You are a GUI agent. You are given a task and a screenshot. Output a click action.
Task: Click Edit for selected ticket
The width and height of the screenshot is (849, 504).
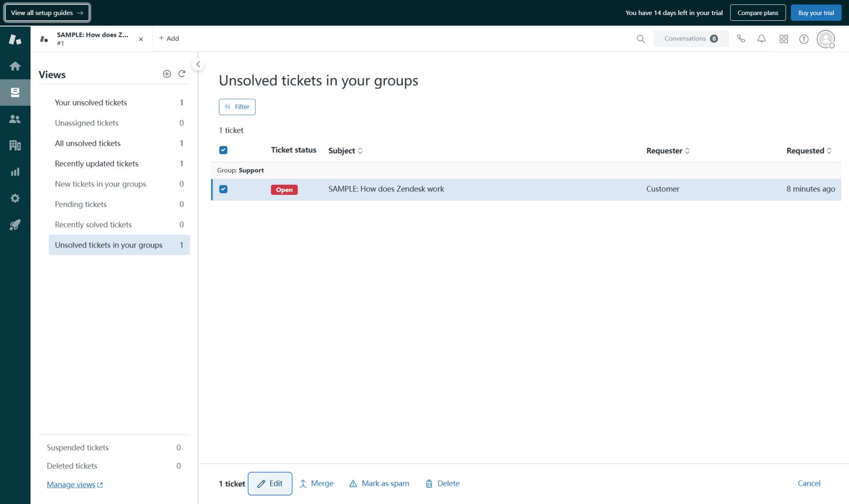coord(270,484)
